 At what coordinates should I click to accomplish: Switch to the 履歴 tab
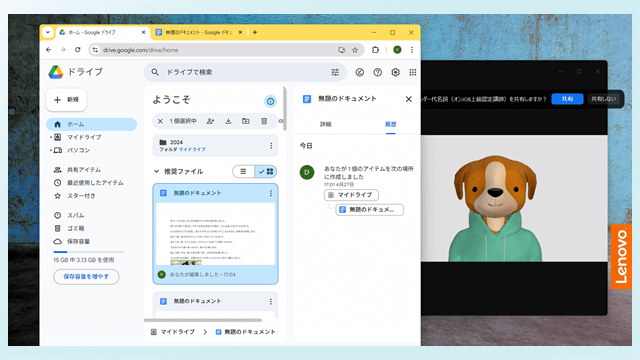coord(391,124)
